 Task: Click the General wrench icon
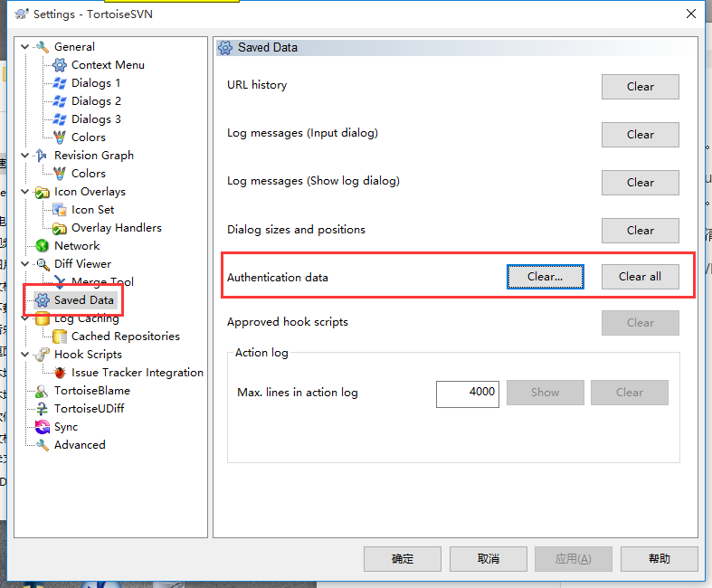(x=43, y=47)
